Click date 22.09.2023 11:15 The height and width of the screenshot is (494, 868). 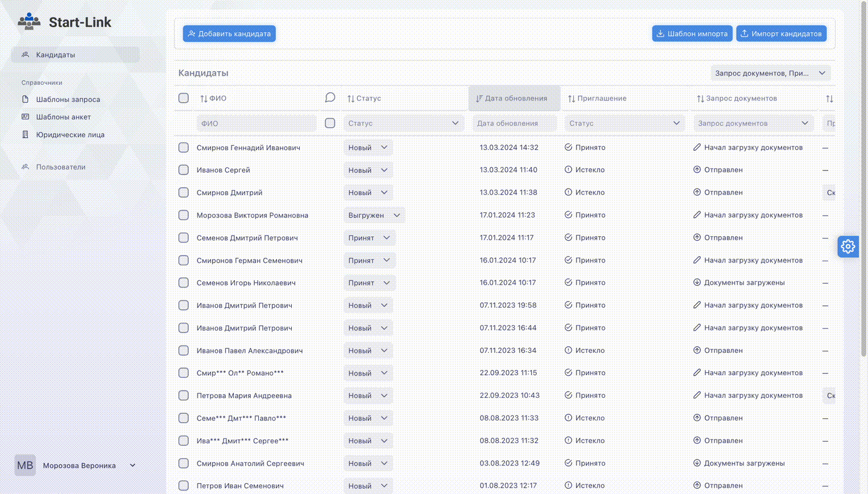[x=508, y=373]
